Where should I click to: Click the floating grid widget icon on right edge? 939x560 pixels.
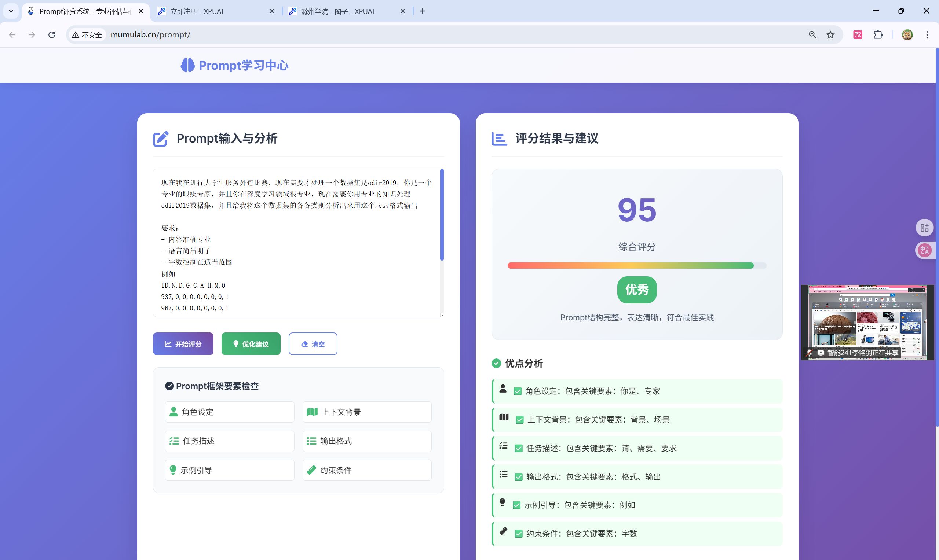pos(924,228)
